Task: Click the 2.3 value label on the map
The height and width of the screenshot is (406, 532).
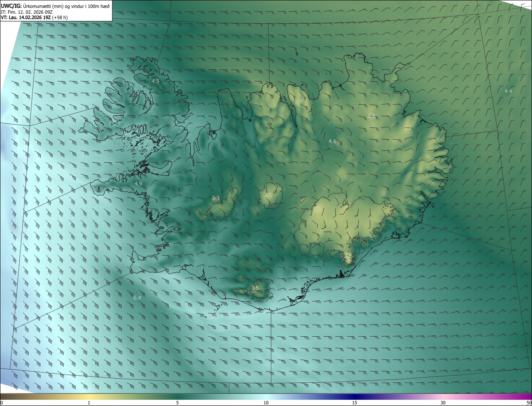Action: 408,128
